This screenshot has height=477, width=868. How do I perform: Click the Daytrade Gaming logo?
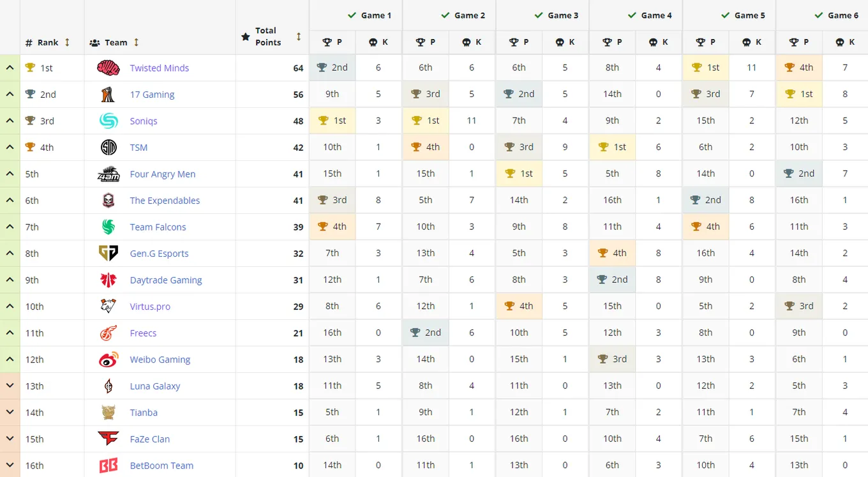click(108, 280)
